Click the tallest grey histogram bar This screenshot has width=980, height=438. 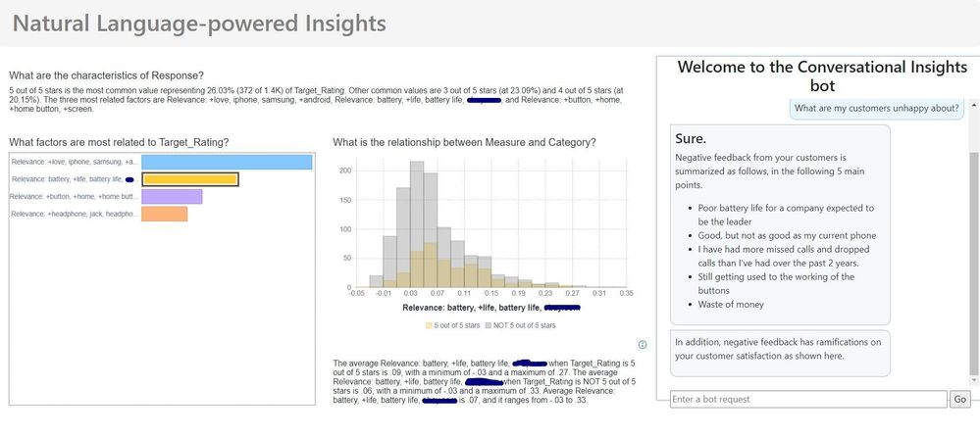pos(417,224)
